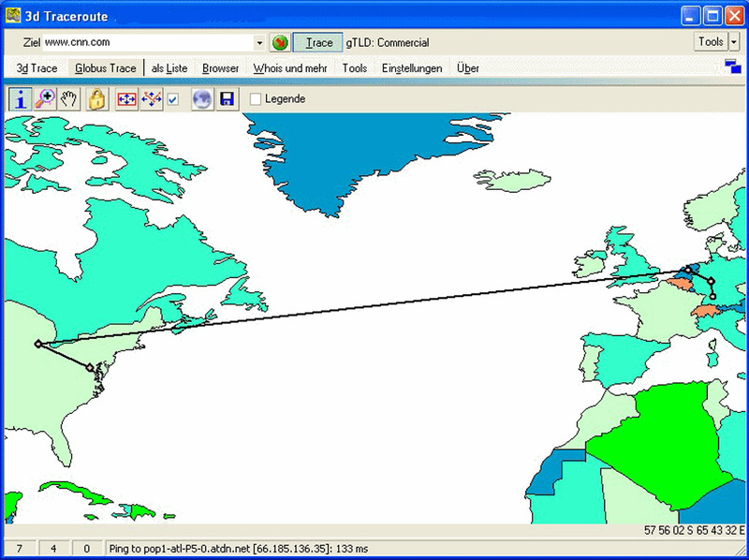Click the cascading windows icon at right
The image size is (749, 560).
pos(733,66)
